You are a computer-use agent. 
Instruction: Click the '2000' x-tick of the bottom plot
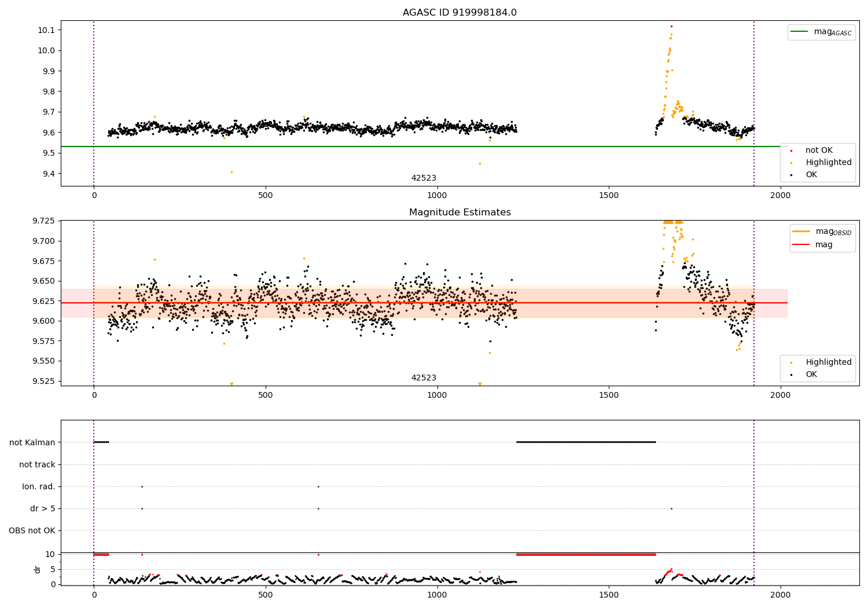point(781,595)
